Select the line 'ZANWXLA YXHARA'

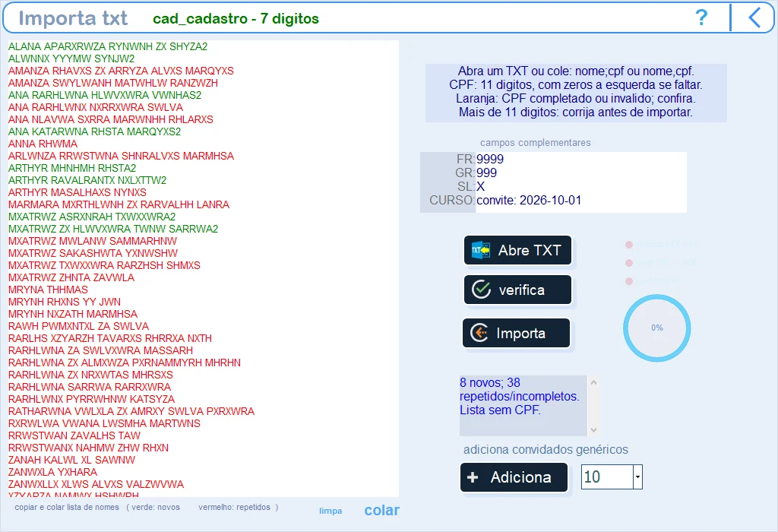tap(52, 472)
